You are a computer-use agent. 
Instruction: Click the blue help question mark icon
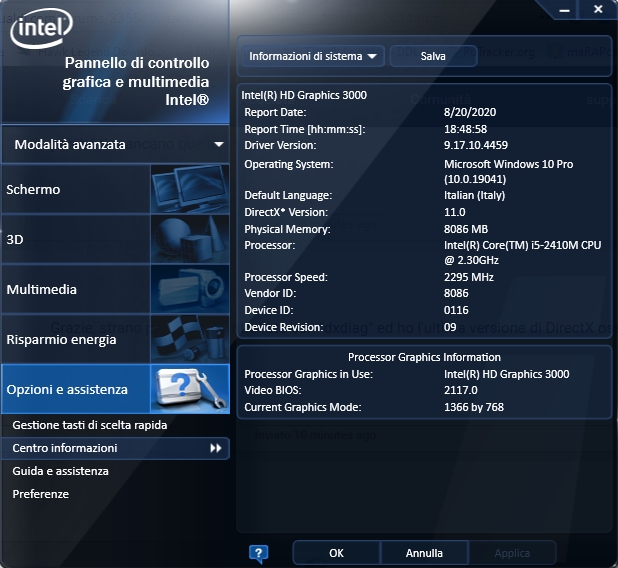click(259, 553)
